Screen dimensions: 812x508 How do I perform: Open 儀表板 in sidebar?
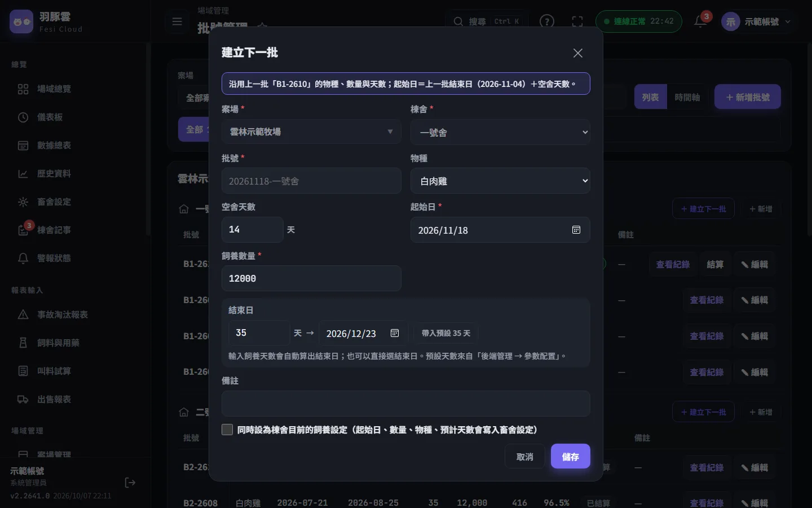coord(74,117)
